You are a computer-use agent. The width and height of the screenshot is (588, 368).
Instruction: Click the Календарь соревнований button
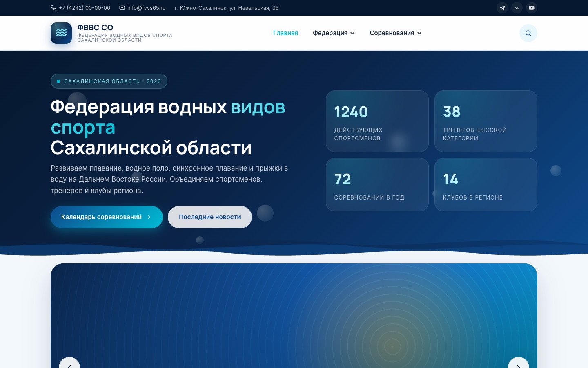107,217
